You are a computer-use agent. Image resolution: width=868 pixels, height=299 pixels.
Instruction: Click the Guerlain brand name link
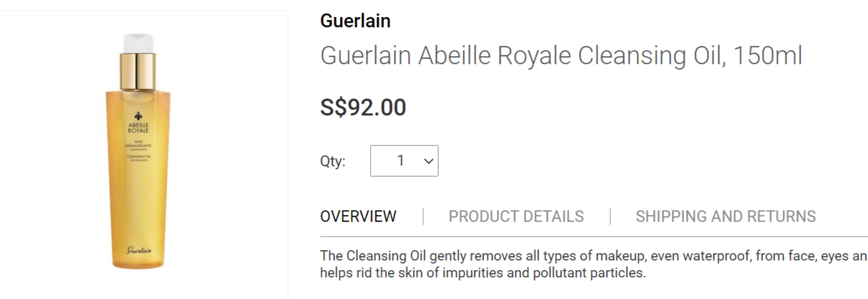coord(355,21)
